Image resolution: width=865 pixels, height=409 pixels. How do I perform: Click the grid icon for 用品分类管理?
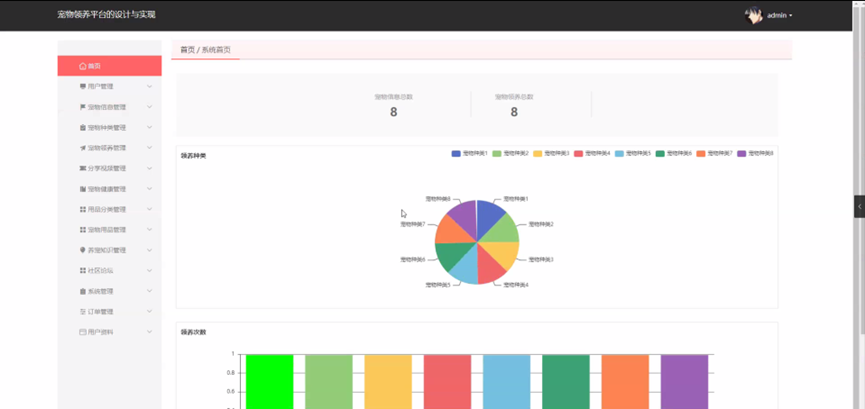pyautogui.click(x=83, y=209)
